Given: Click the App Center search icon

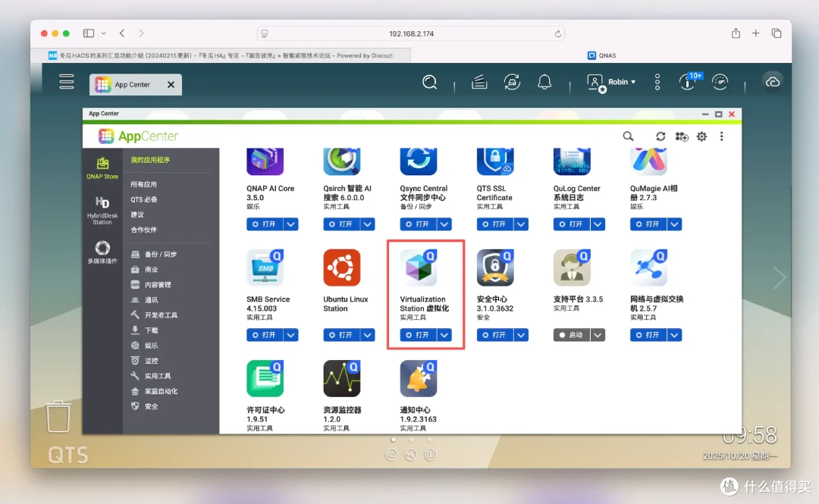Looking at the screenshot, I should pyautogui.click(x=628, y=136).
